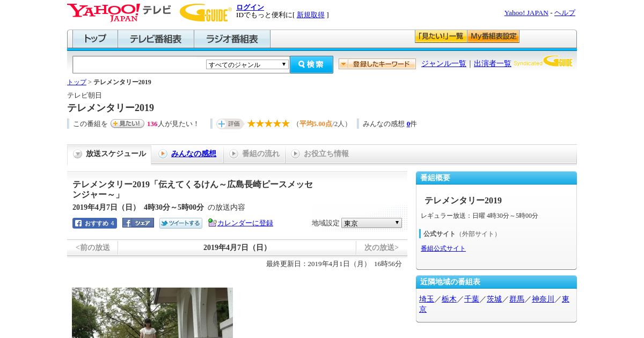Click the My番組表設定 button
Image resolution: width=644 pixels, height=338 pixels.
click(x=493, y=36)
